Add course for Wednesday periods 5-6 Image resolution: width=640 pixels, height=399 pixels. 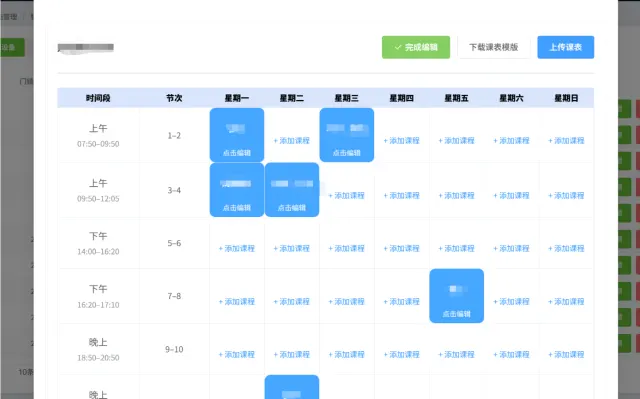coord(347,248)
